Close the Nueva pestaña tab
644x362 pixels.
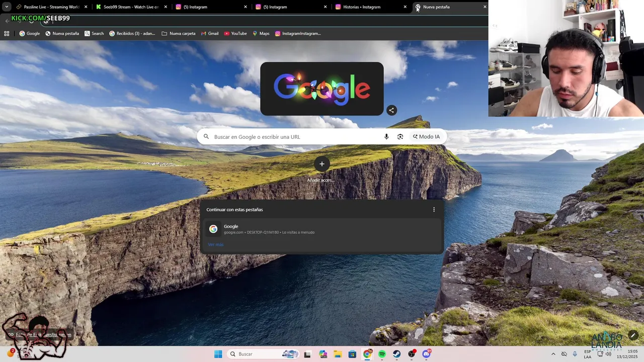point(485,7)
